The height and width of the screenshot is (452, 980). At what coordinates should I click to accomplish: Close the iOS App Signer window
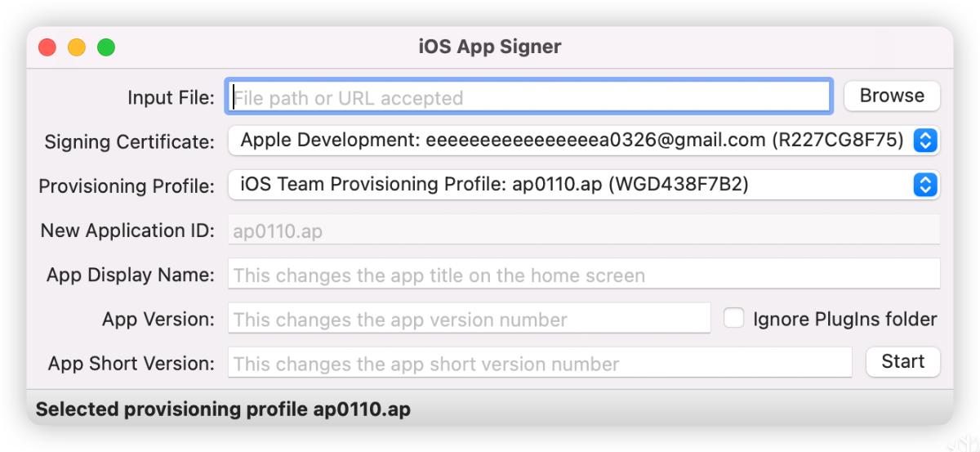(47, 47)
